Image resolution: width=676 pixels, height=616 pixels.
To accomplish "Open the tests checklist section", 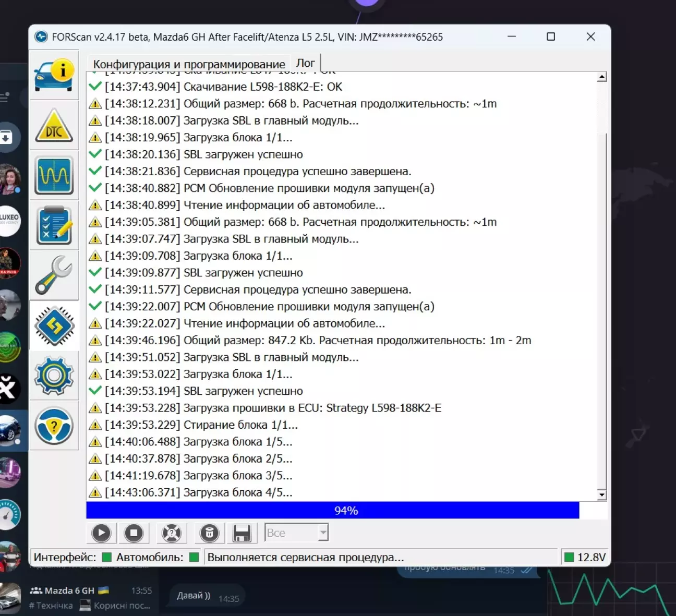I will pos(54,225).
